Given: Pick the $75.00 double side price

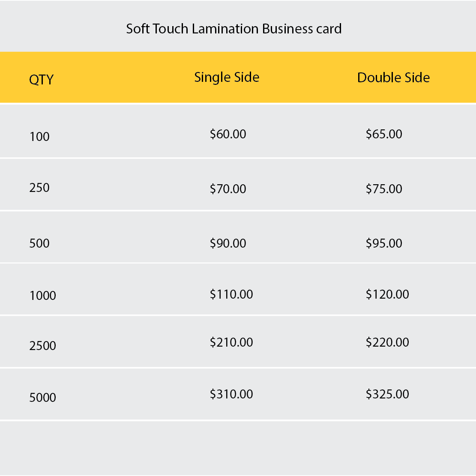Looking at the screenshot, I should tap(384, 189).
